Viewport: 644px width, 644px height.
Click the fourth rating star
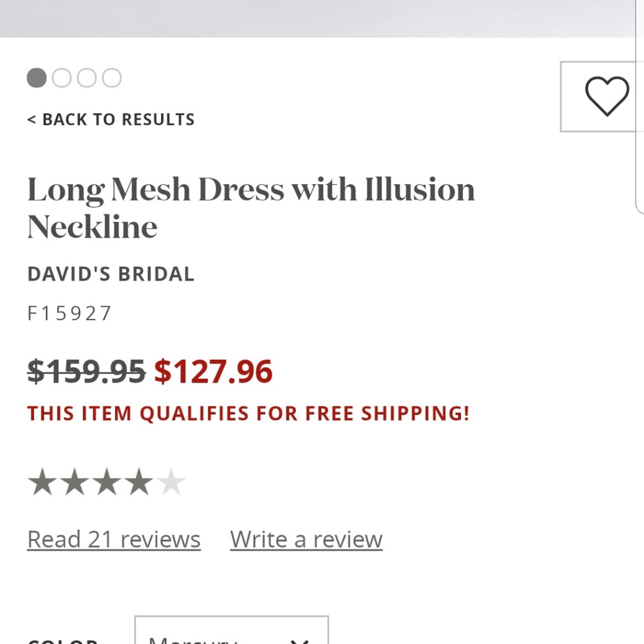coord(139,481)
